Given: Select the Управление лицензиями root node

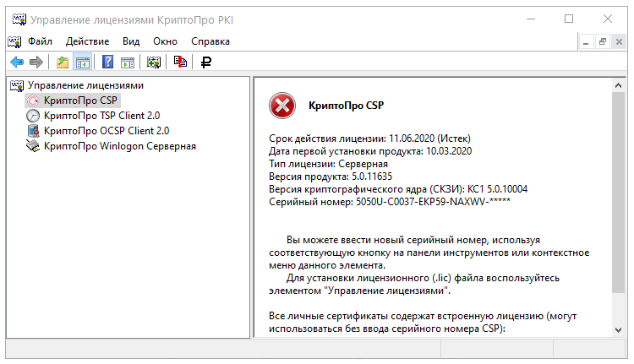Looking at the screenshot, I should pos(85,85).
